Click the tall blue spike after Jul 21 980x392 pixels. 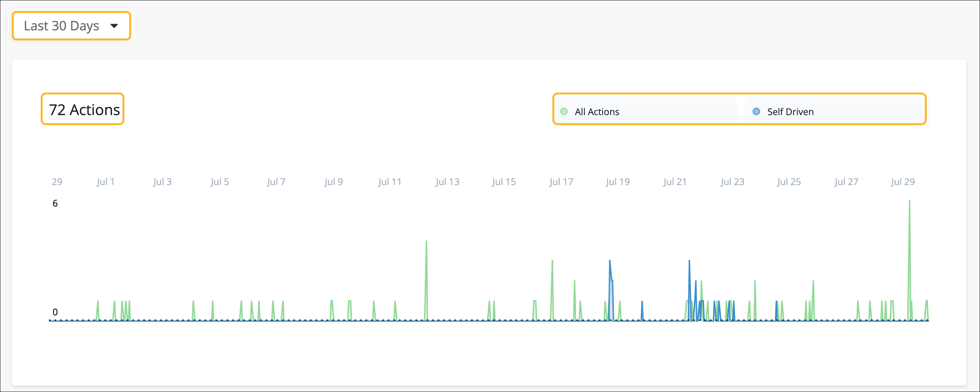click(x=689, y=262)
